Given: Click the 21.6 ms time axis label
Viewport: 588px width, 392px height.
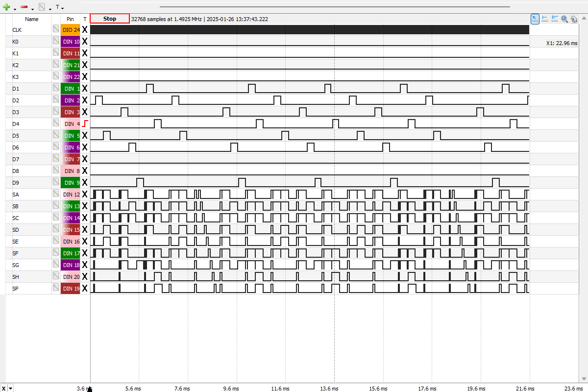Looking at the screenshot, I should [524, 389].
